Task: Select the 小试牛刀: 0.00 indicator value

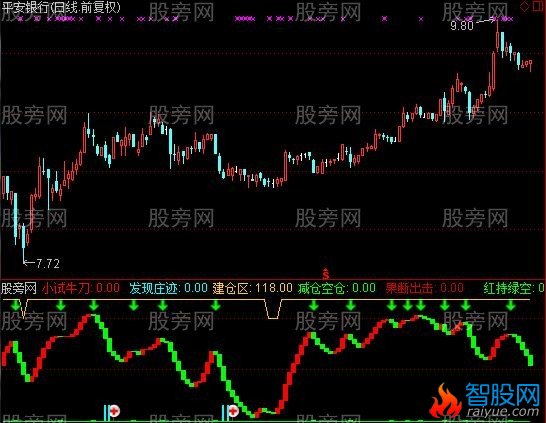Action: click(81, 288)
